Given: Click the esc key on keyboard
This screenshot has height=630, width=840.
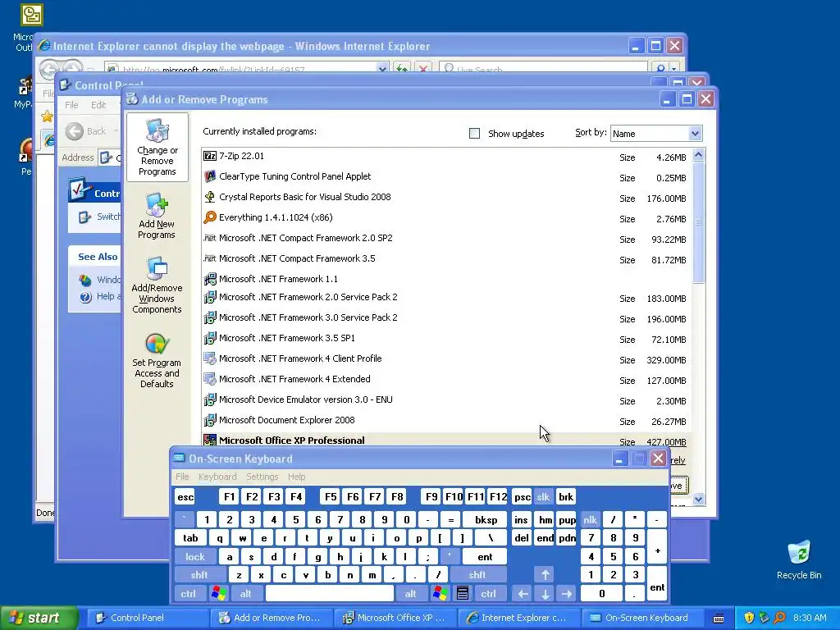Looking at the screenshot, I should (x=185, y=497).
